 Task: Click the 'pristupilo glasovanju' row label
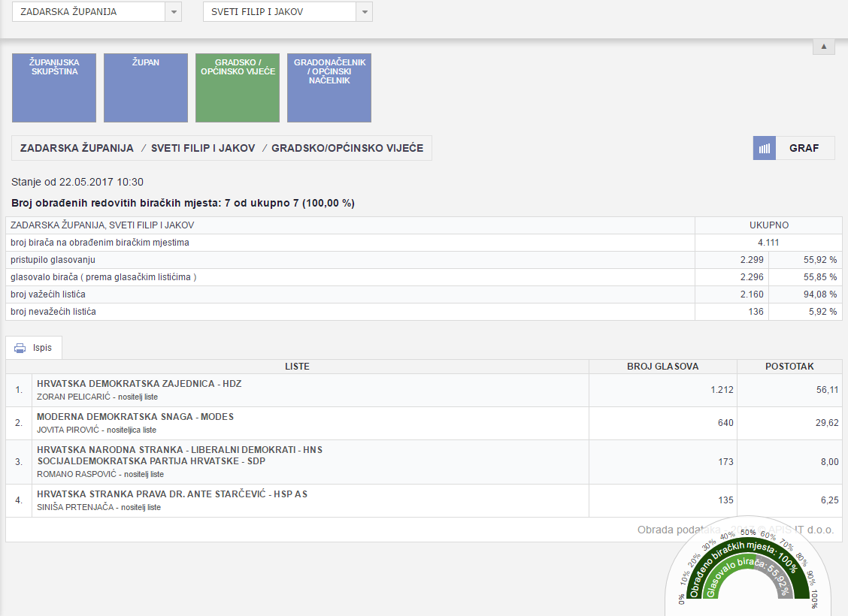point(53,260)
